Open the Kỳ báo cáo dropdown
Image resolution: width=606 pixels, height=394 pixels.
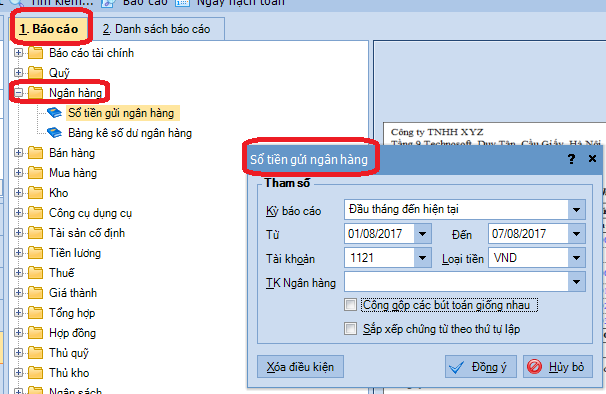[576, 210]
